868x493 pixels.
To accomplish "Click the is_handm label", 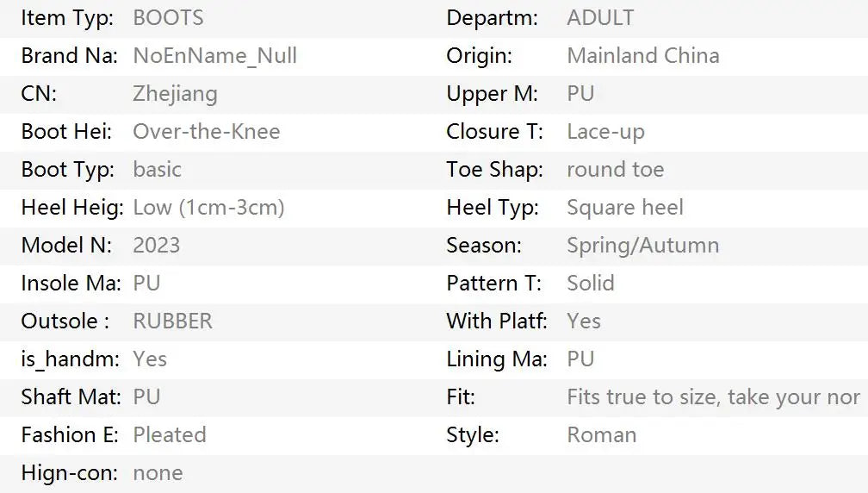I will [x=71, y=359].
